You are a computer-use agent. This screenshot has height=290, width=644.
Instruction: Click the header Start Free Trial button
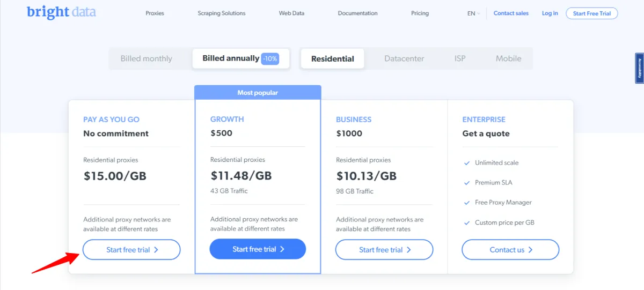(592, 13)
